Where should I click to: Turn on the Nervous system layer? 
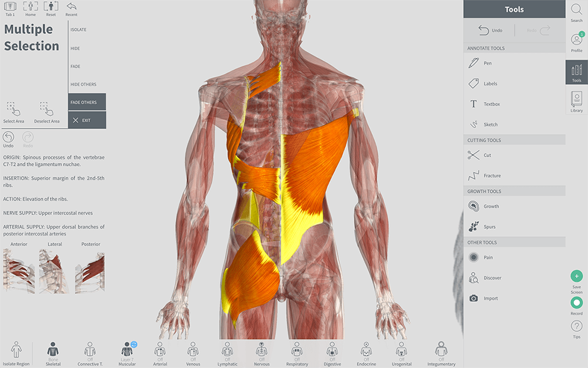(x=262, y=352)
